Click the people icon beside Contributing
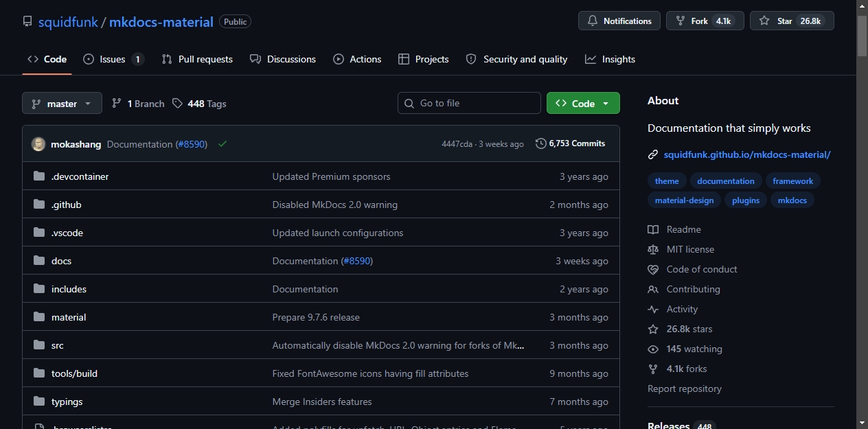The height and width of the screenshot is (429, 868). tap(653, 289)
